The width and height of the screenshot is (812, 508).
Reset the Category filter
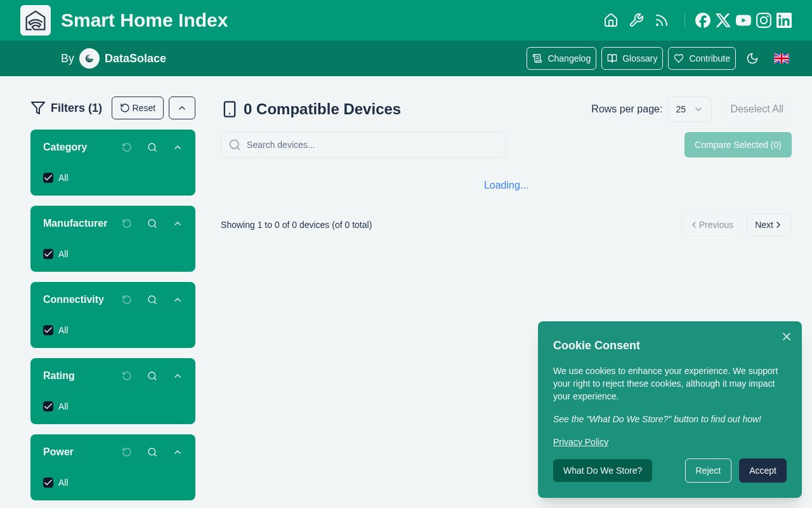pyautogui.click(x=127, y=147)
